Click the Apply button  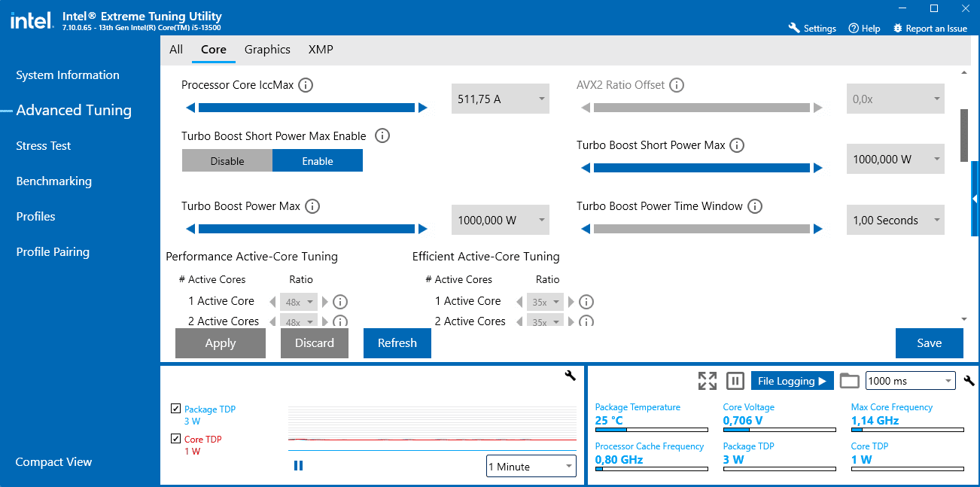221,343
